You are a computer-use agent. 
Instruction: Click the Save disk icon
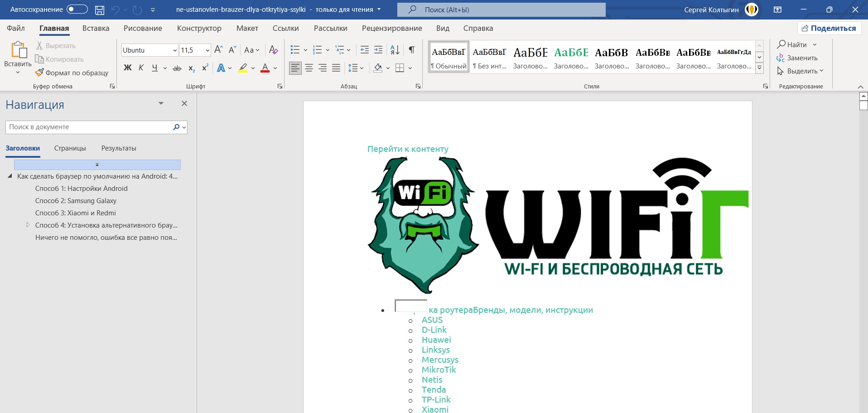(x=100, y=10)
